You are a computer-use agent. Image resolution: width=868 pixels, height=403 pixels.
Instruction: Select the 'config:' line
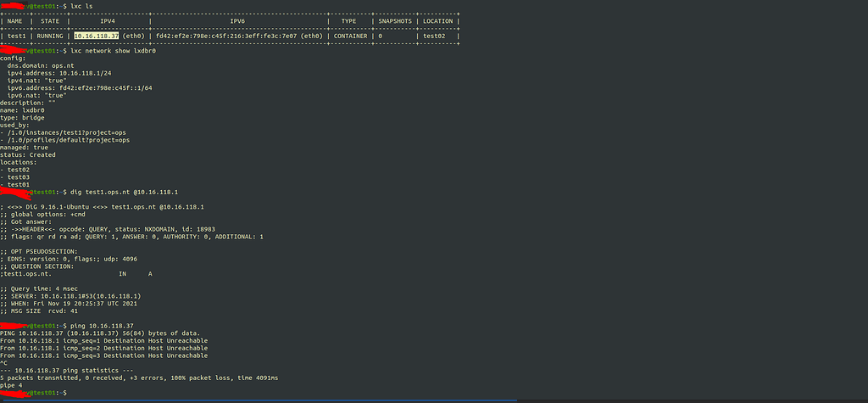[13, 58]
